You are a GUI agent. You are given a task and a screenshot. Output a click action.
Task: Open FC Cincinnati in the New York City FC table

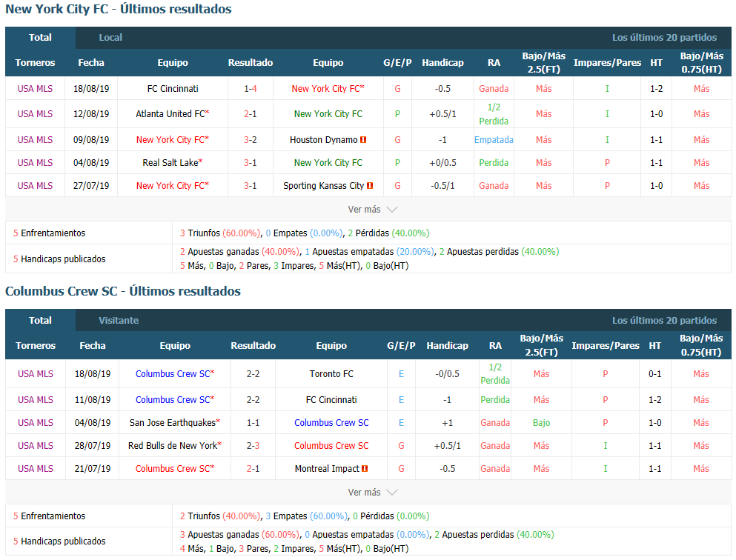point(172,89)
